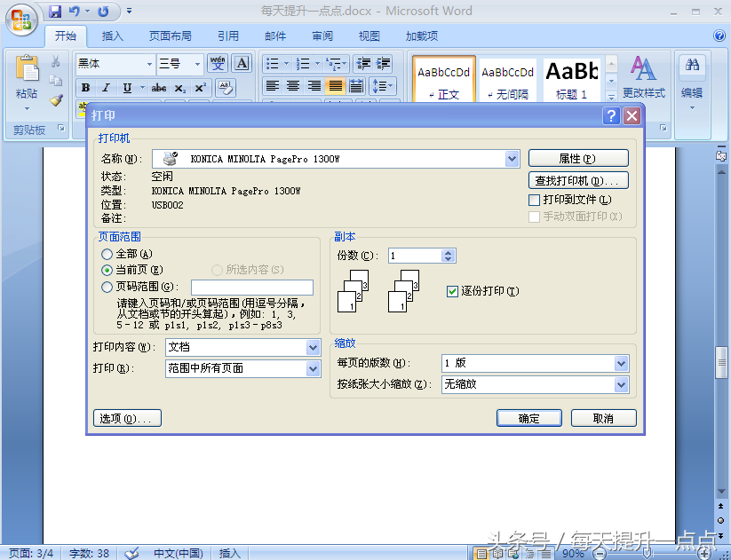Screen dimensions: 731x560
Task: Select the 页码范围 (Page range) radio button
Action: pos(107,287)
